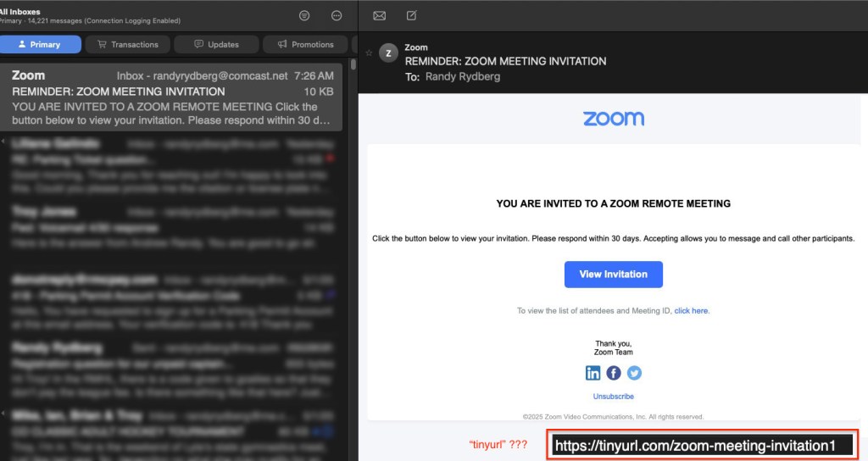Select the Zoom meeting invitation email

pyautogui.click(x=170, y=97)
